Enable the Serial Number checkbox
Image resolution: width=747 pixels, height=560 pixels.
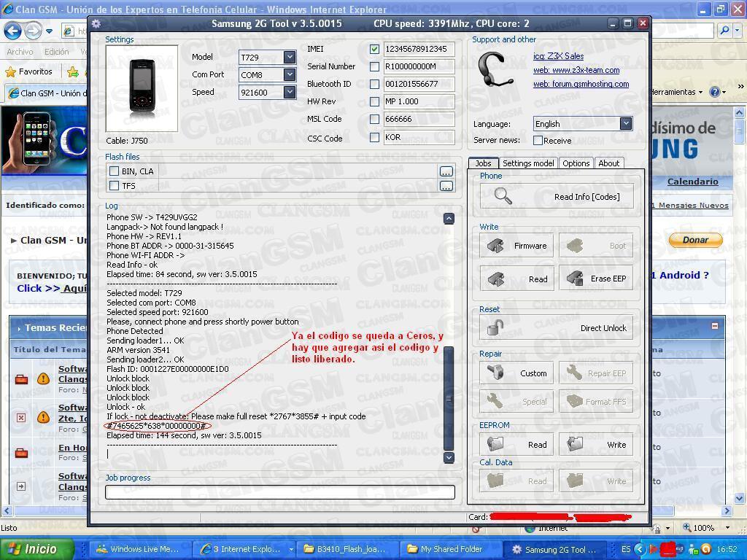[x=374, y=66]
